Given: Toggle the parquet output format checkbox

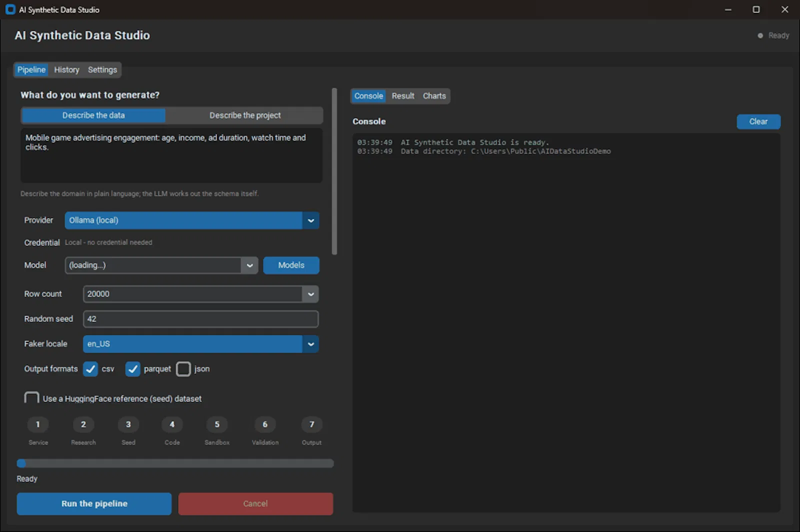Looking at the screenshot, I should click(132, 369).
